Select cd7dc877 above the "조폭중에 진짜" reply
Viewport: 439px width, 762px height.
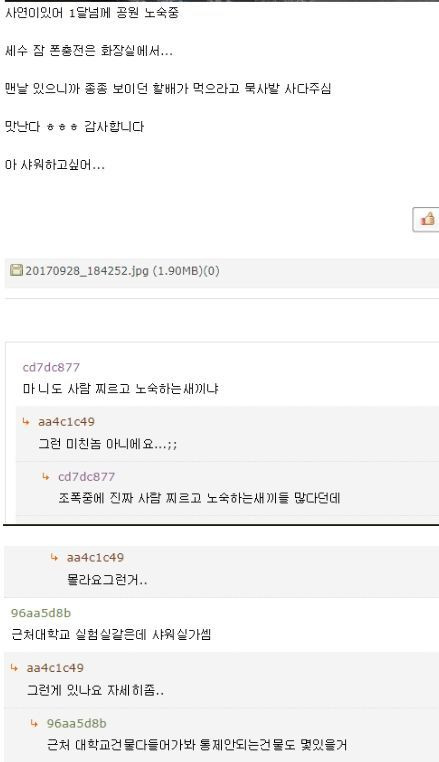[87, 477]
